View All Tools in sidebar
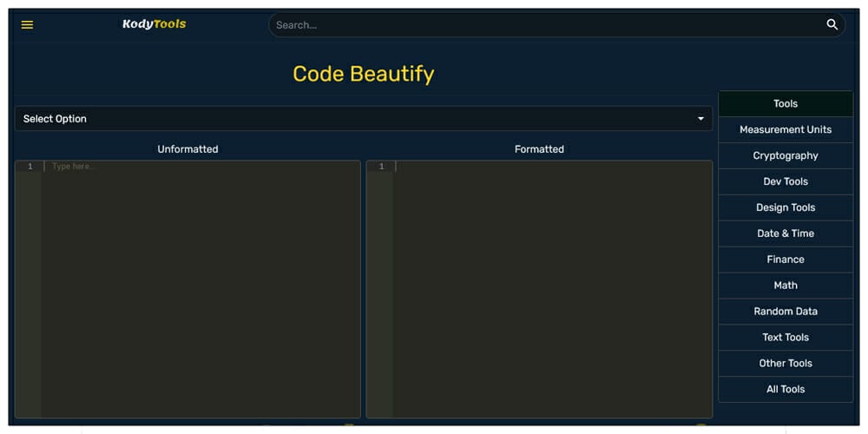This screenshot has width=868, height=434. point(786,389)
